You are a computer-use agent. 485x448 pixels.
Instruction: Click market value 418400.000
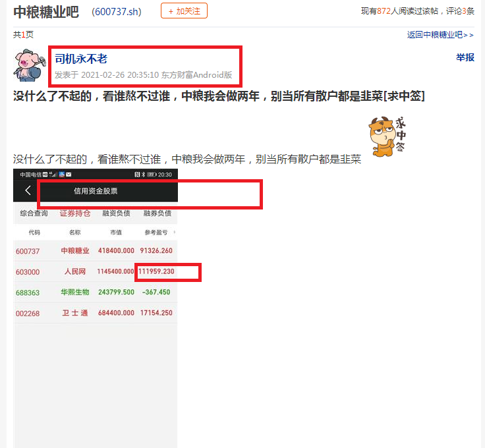(x=116, y=250)
